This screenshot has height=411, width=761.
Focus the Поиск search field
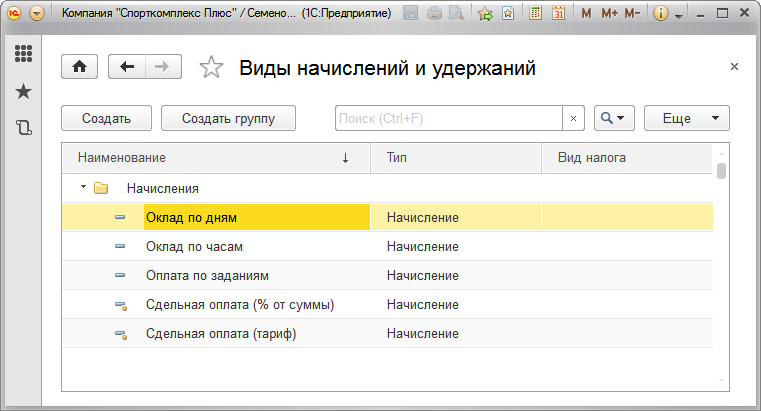[448, 118]
